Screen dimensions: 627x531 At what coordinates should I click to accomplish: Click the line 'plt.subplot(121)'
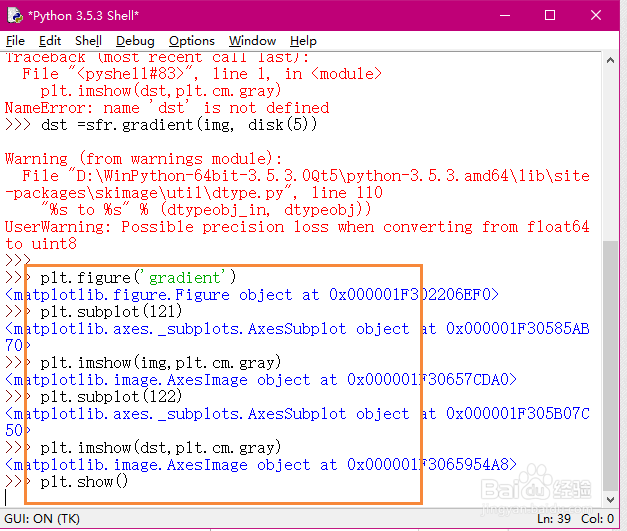[x=111, y=311]
